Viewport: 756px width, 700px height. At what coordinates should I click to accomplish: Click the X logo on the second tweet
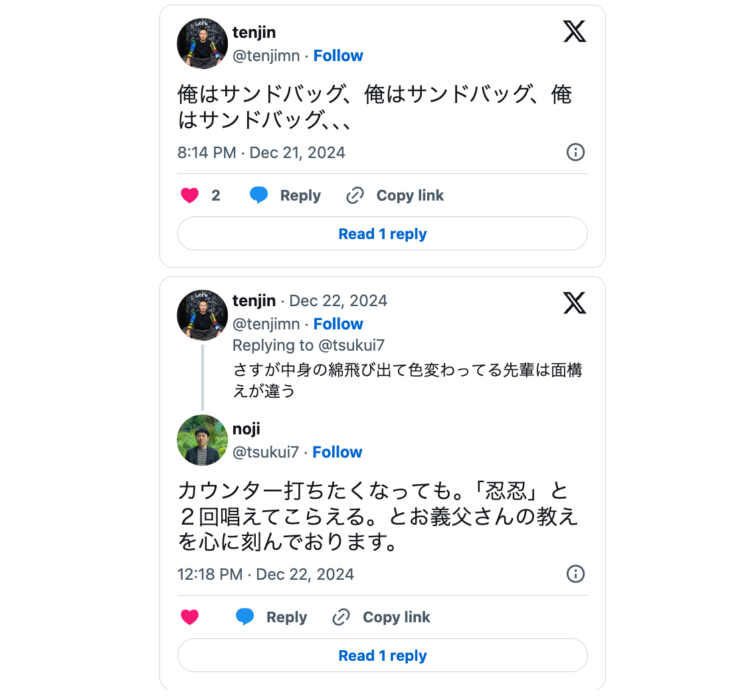pos(575,303)
